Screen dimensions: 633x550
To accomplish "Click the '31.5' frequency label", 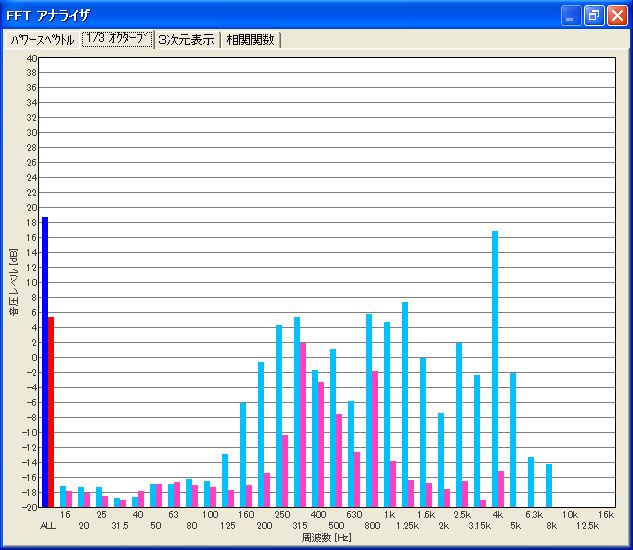I will [120, 526].
